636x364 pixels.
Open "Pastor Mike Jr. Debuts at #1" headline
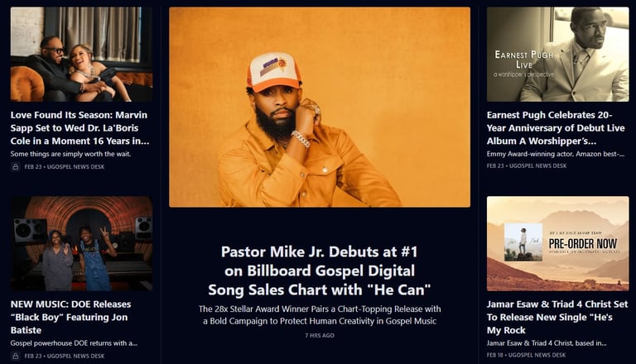[320, 271]
